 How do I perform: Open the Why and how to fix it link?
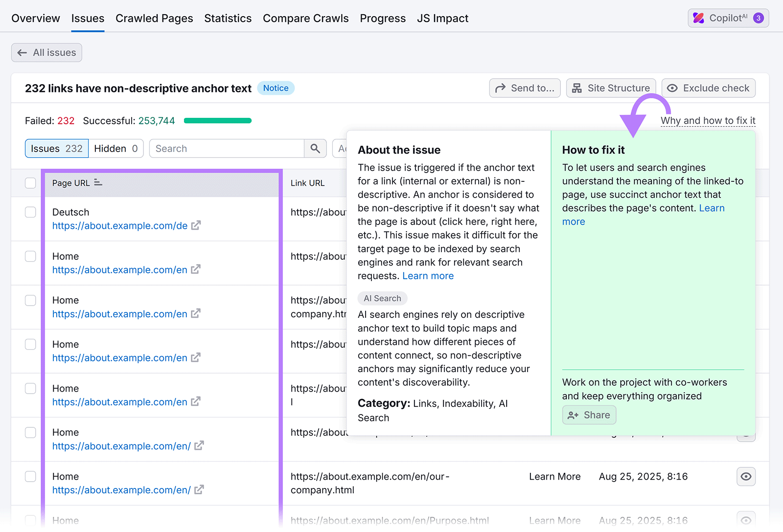click(x=708, y=120)
